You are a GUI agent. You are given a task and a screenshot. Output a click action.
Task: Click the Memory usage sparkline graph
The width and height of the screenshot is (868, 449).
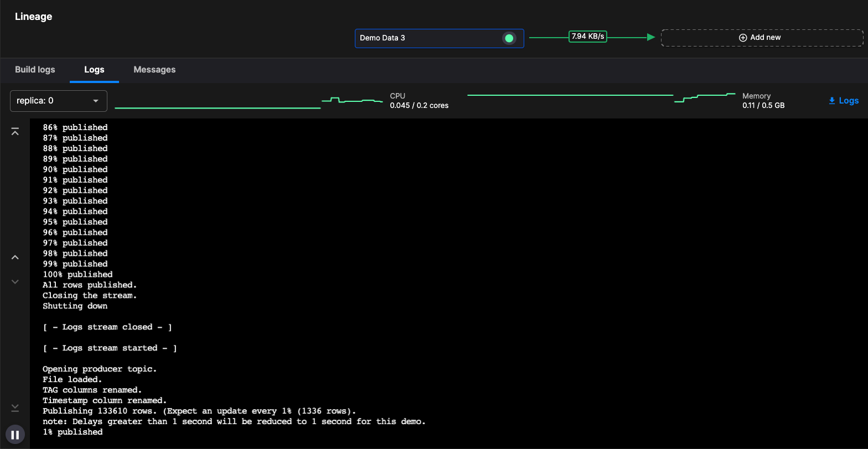pyautogui.click(x=601, y=98)
